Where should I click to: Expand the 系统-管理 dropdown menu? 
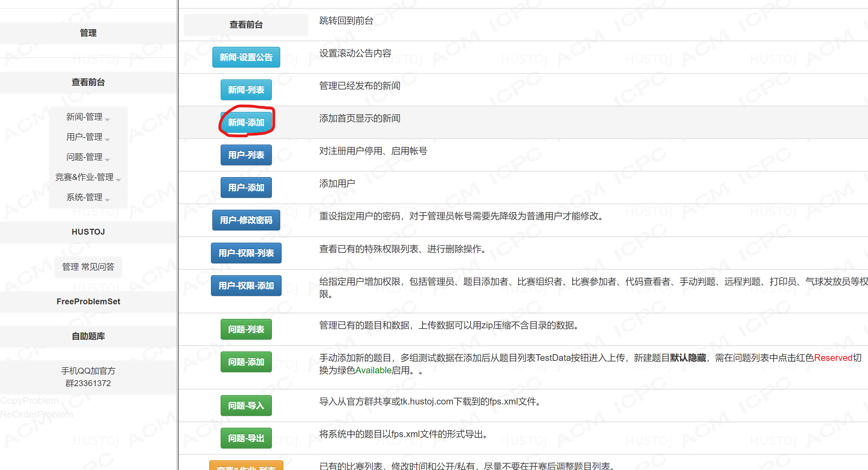[88, 197]
